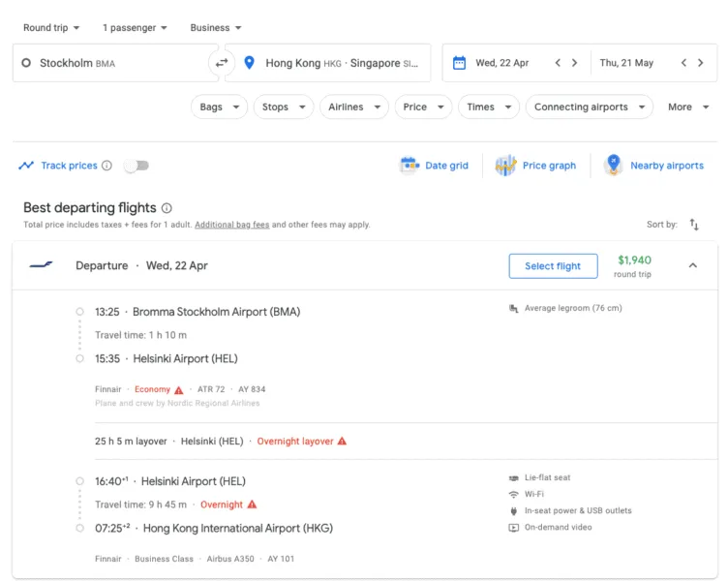Click the Stockholm BMA origin field
728x581 pixels.
(x=115, y=63)
